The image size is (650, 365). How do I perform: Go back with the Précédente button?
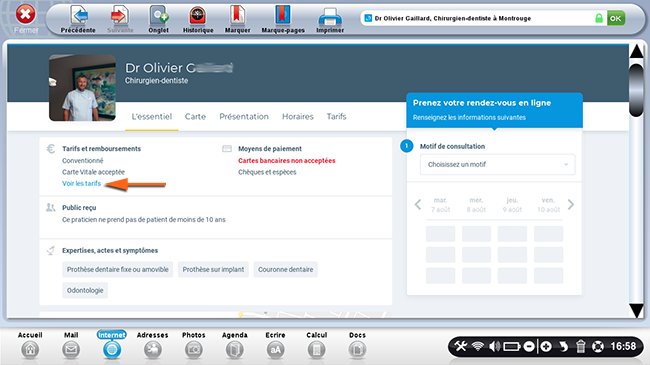click(x=78, y=19)
